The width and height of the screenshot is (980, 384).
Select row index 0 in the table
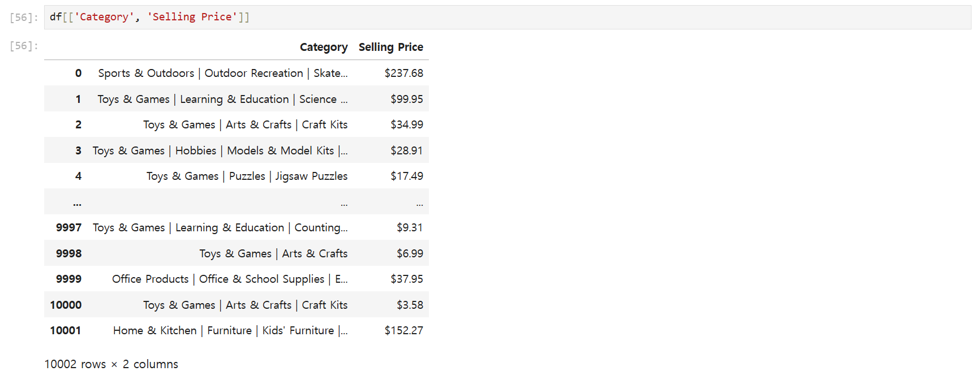pyautogui.click(x=78, y=73)
